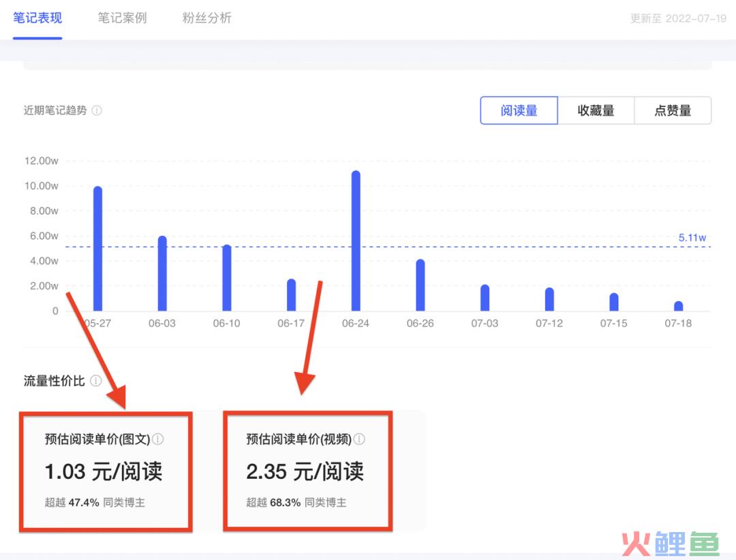Click info icon beside 预估阅读单价(图文)

[158, 439]
